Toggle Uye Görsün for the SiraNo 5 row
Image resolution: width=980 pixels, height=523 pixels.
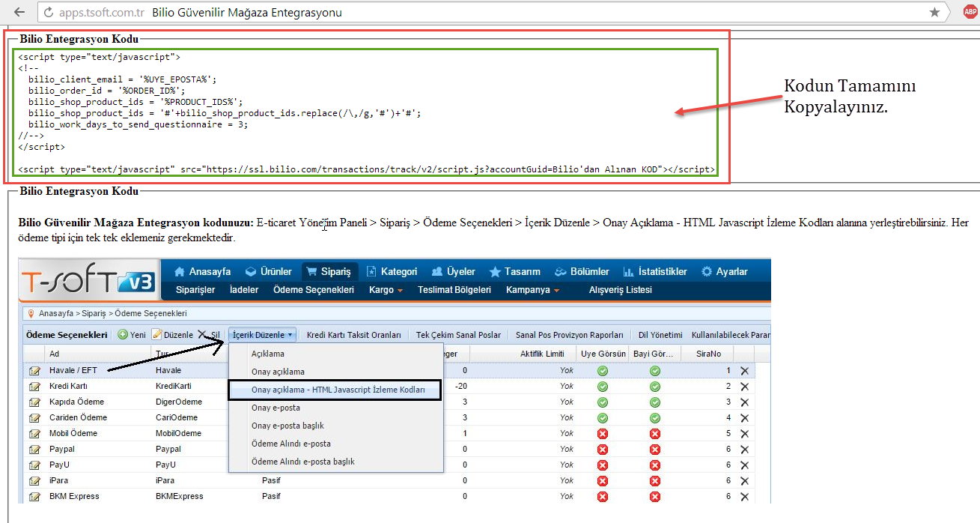603,434
